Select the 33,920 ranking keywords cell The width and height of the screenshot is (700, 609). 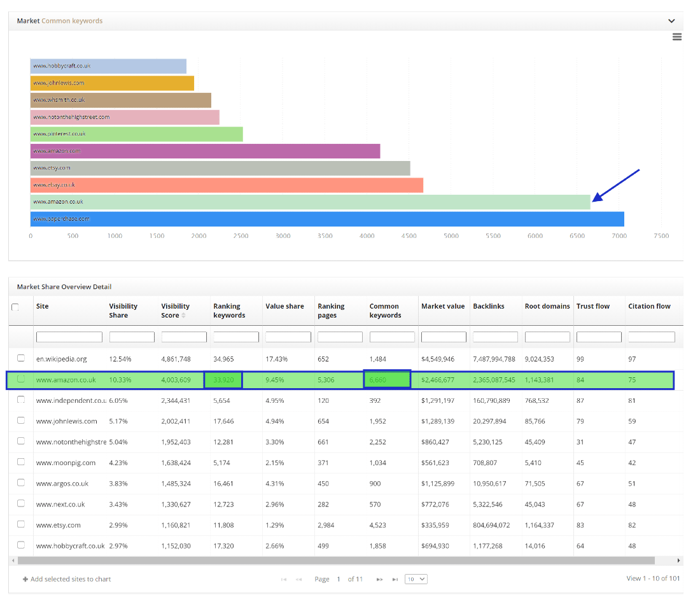pyautogui.click(x=223, y=380)
